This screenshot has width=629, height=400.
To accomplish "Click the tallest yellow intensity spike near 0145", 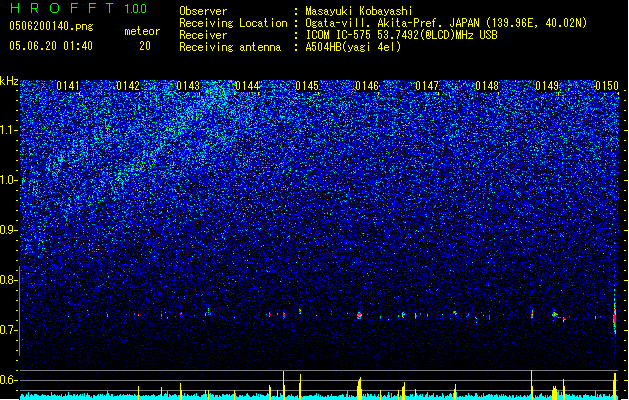I will point(284,385).
